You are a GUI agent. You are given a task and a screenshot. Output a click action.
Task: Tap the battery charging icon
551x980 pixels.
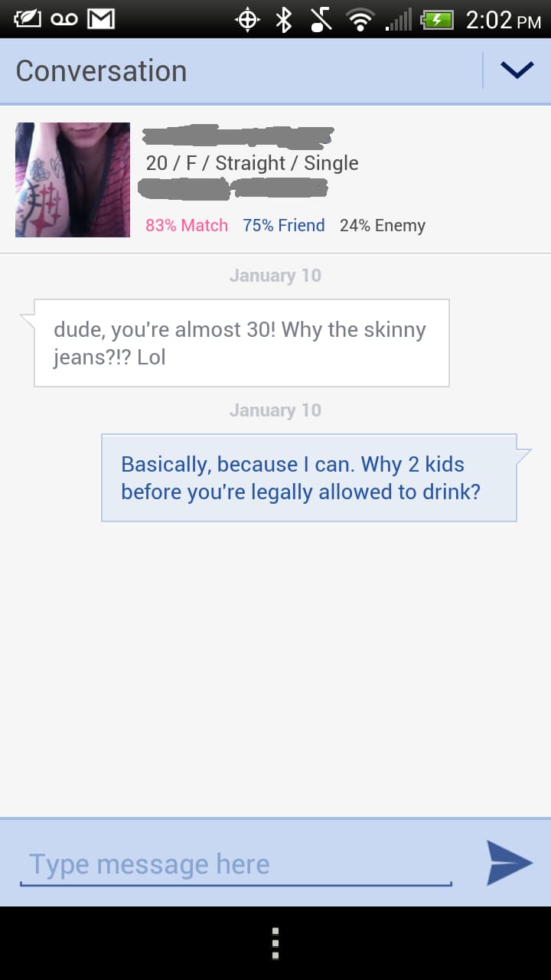tap(437, 20)
